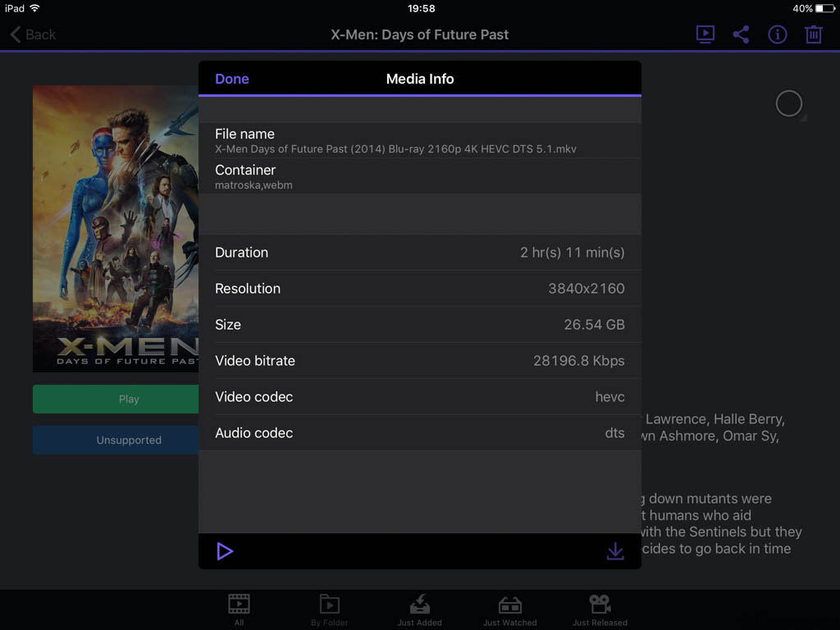Select the file name 'X-Men Days of Future Past (2014)...mkv'
Image resolution: width=840 pixels, height=630 pixels.
[x=396, y=149]
